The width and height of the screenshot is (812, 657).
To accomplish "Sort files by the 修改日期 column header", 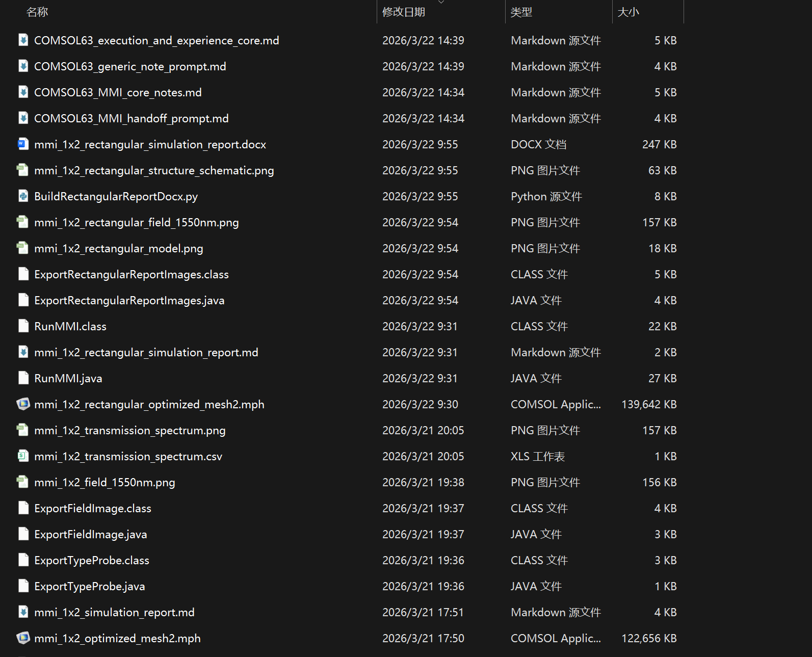I will (404, 12).
